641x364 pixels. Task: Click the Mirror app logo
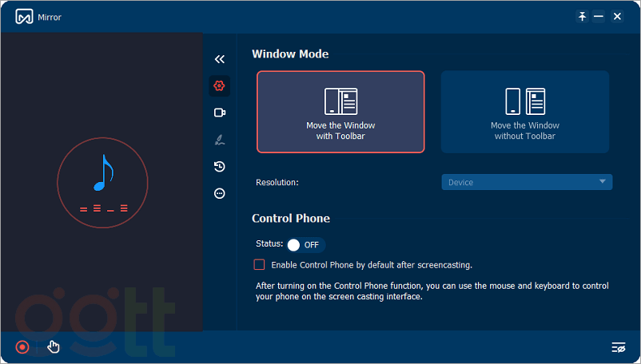click(x=24, y=17)
